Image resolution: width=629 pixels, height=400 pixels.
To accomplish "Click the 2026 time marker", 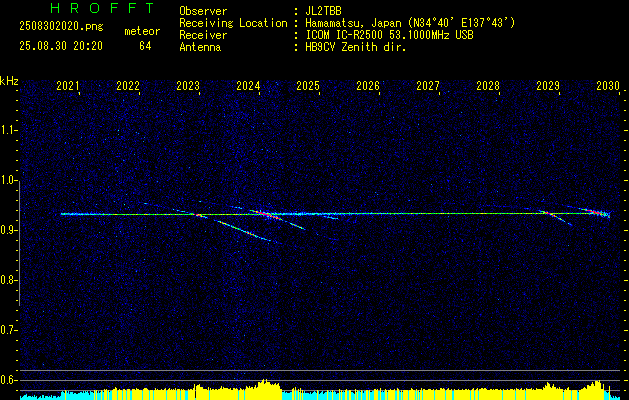I will (368, 86).
